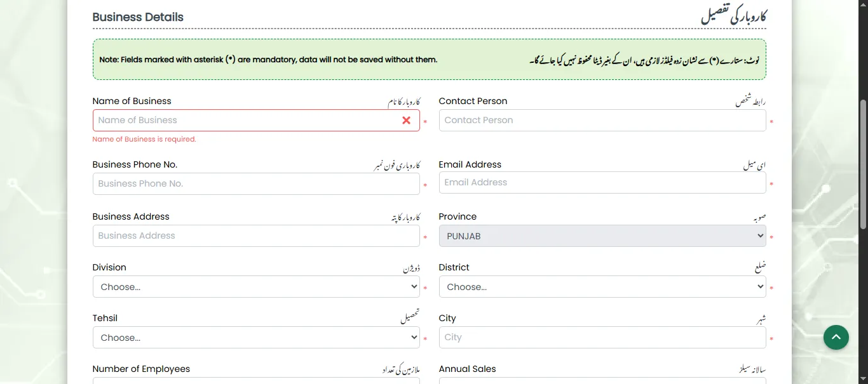Click the City input field
Viewport: 868px width, 384px height.
point(602,338)
